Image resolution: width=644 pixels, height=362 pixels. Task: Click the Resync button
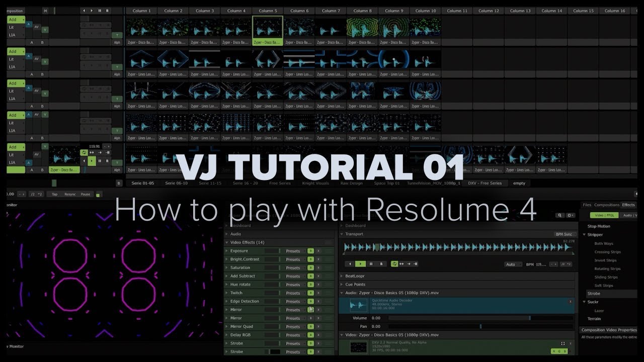tap(70, 194)
